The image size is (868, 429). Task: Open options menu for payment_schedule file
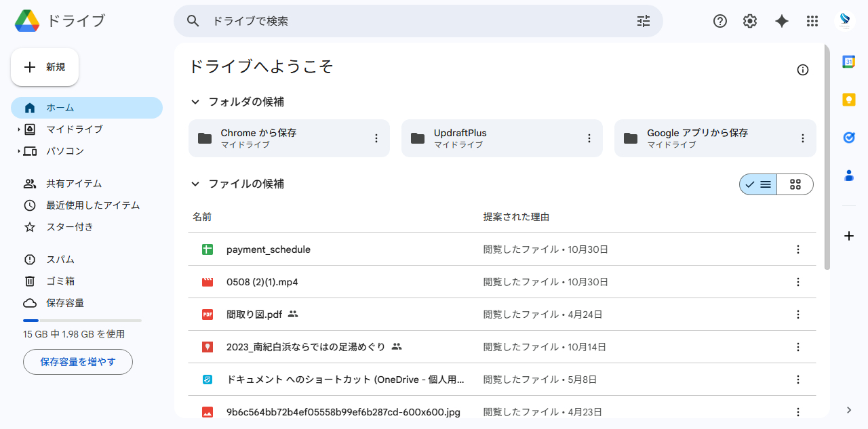coord(797,249)
